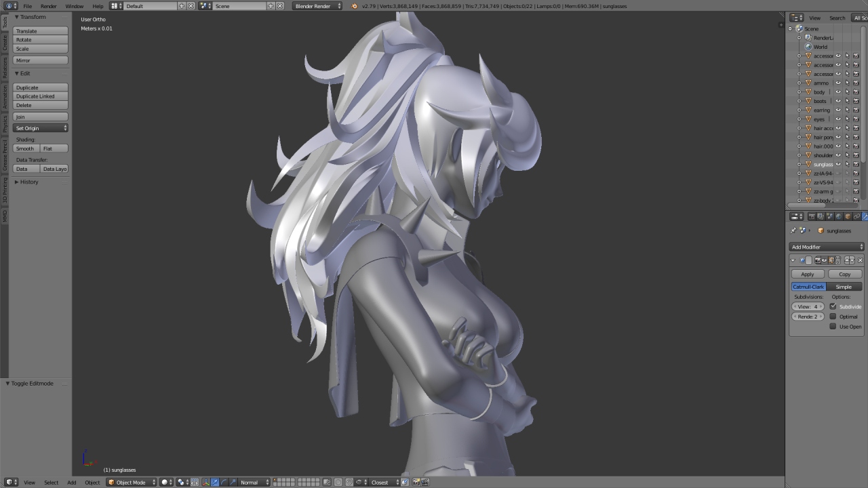
Task: Click the OpenGL animation render clapper icon
Action: pos(425,482)
